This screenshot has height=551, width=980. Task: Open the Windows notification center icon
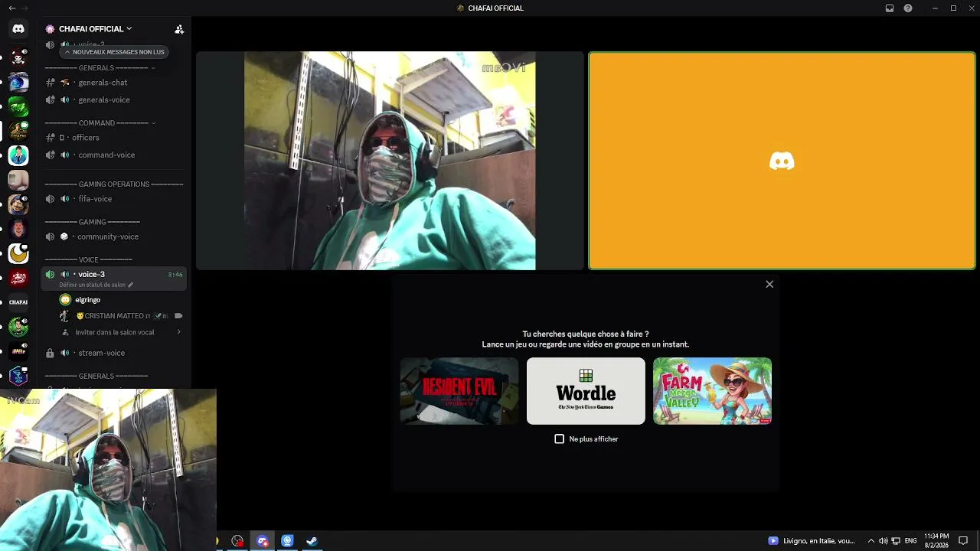pos(963,541)
